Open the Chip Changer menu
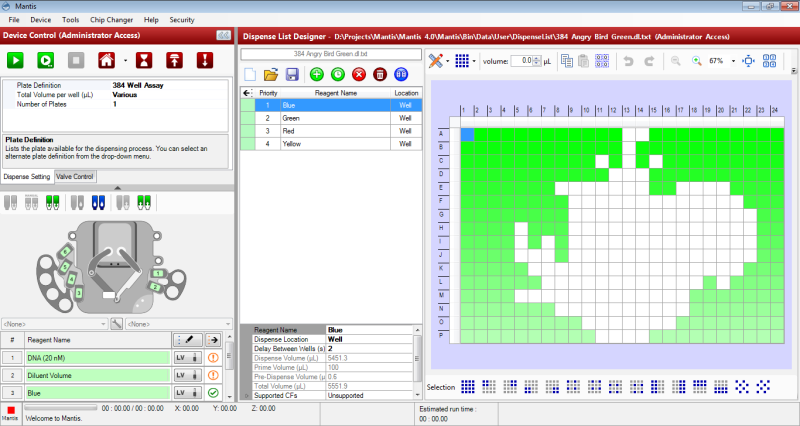Screen dimensions: 800x426 (x=111, y=20)
